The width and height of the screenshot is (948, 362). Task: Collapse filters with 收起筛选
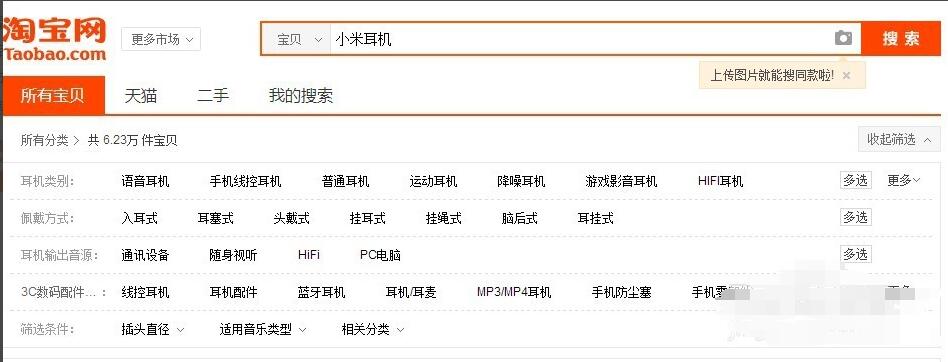[x=899, y=140]
